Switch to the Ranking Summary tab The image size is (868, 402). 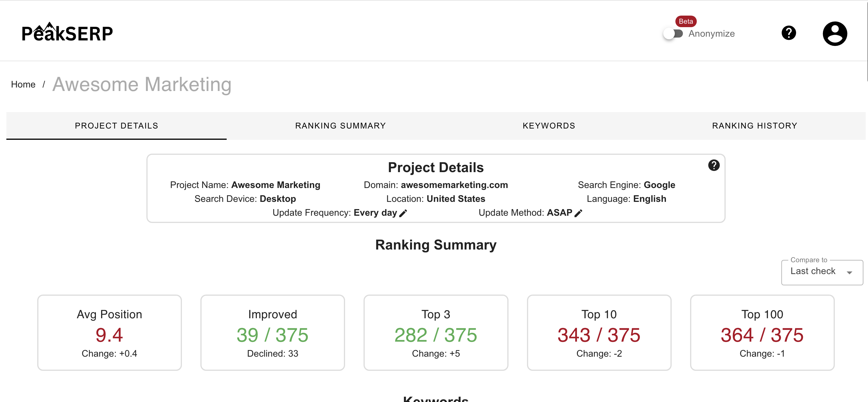pyautogui.click(x=340, y=126)
